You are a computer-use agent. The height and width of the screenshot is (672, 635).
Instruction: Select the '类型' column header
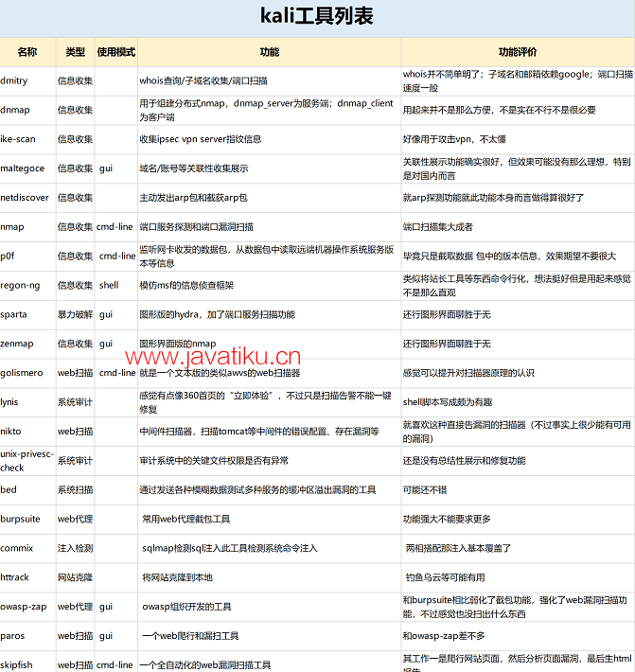pos(76,52)
